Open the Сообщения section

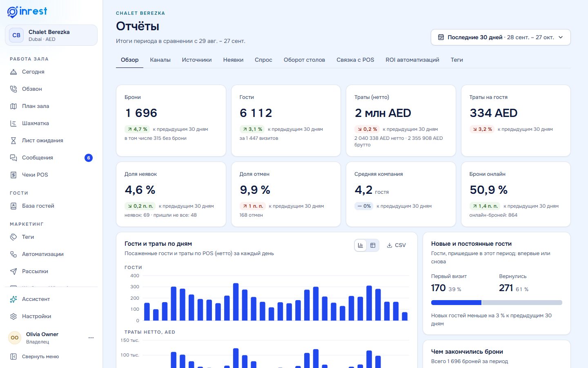coord(51,158)
